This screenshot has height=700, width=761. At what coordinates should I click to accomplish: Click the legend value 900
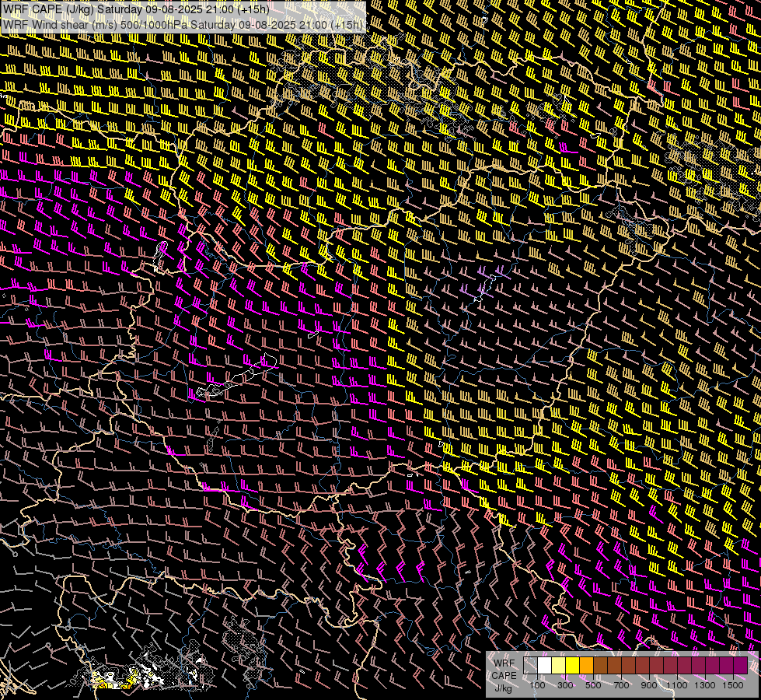[649, 685]
